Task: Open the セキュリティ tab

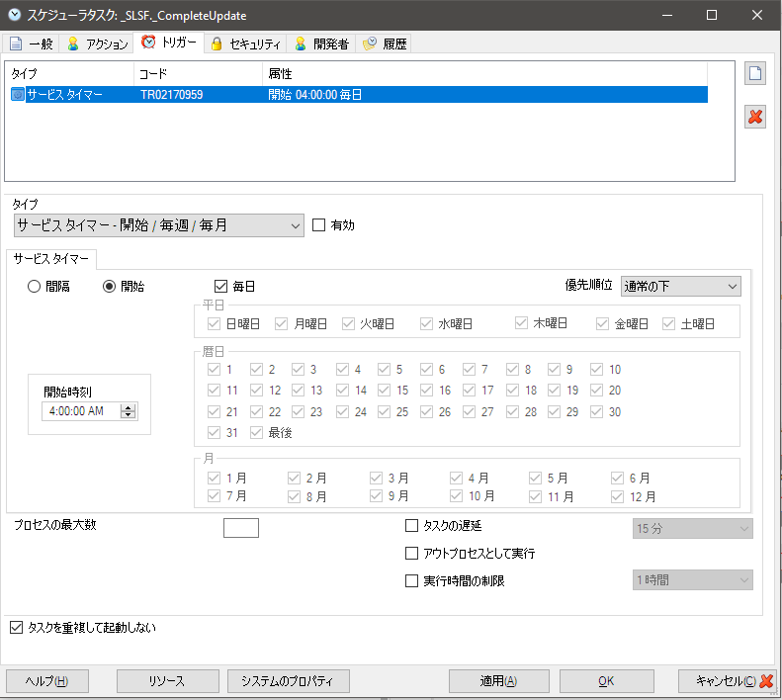Action: pyautogui.click(x=245, y=44)
